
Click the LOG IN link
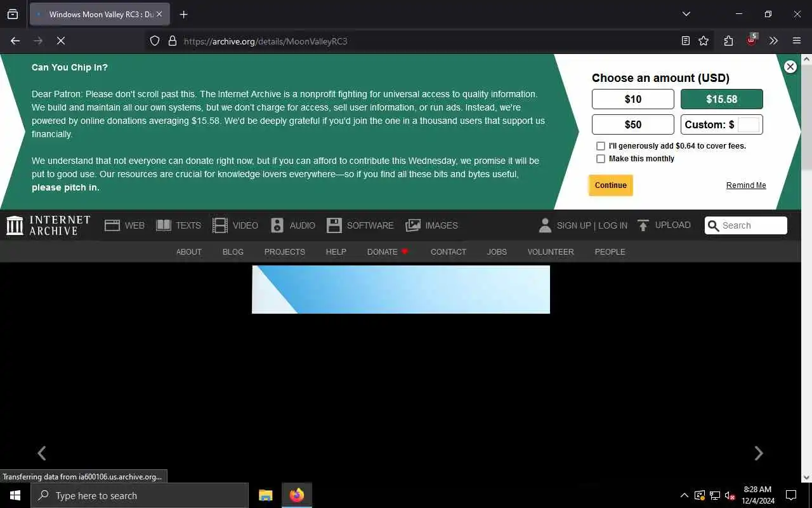[x=613, y=225]
